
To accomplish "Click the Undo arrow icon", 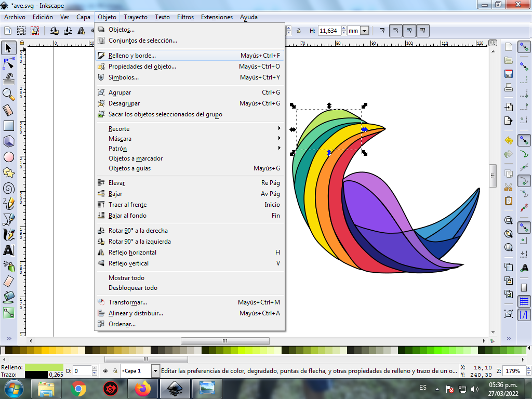I will click(x=509, y=141).
